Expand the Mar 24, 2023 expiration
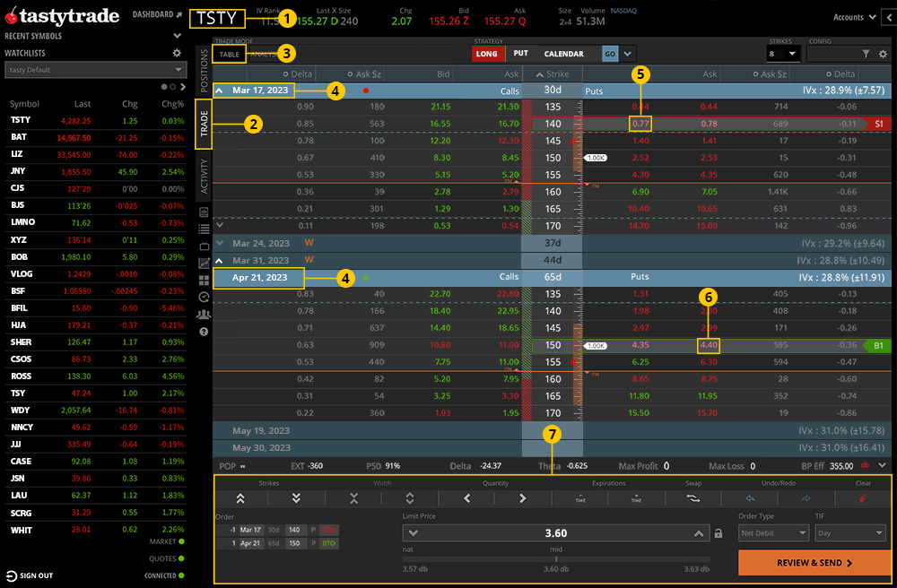This screenshot has height=588, width=897. pos(219,243)
